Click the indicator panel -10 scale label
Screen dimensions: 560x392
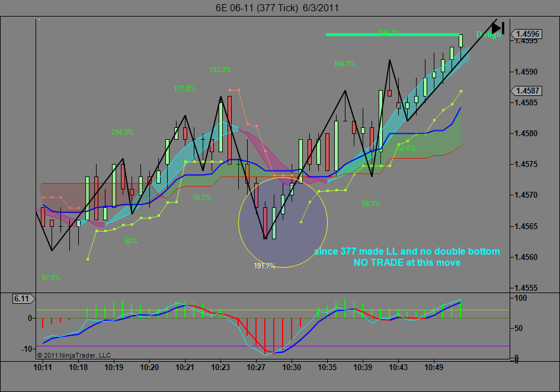point(27,349)
